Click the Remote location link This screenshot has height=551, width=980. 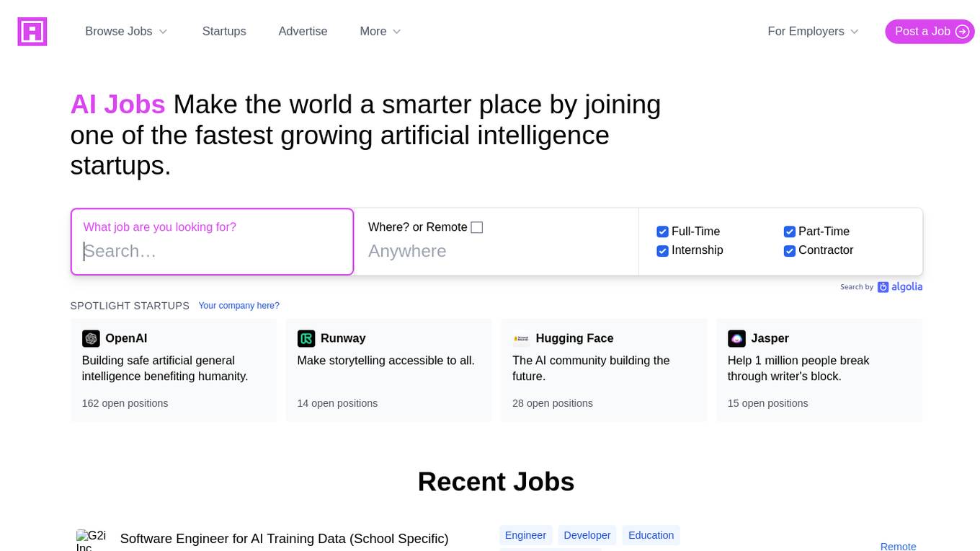tap(898, 546)
